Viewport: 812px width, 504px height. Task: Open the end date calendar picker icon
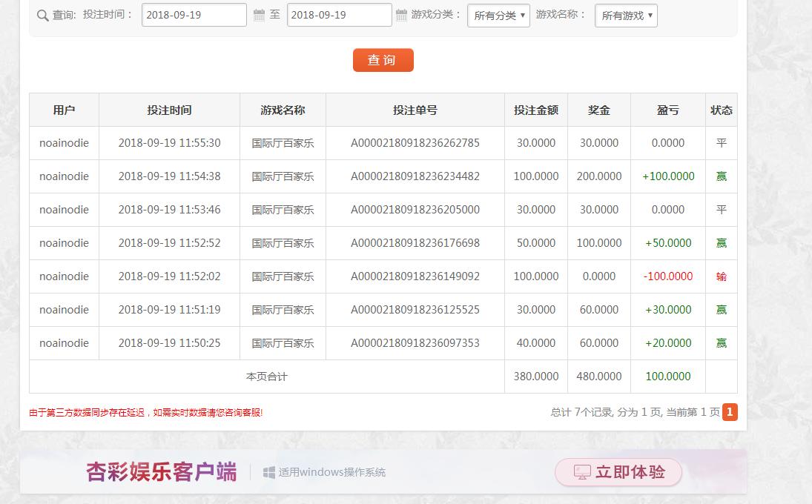pyautogui.click(x=401, y=15)
